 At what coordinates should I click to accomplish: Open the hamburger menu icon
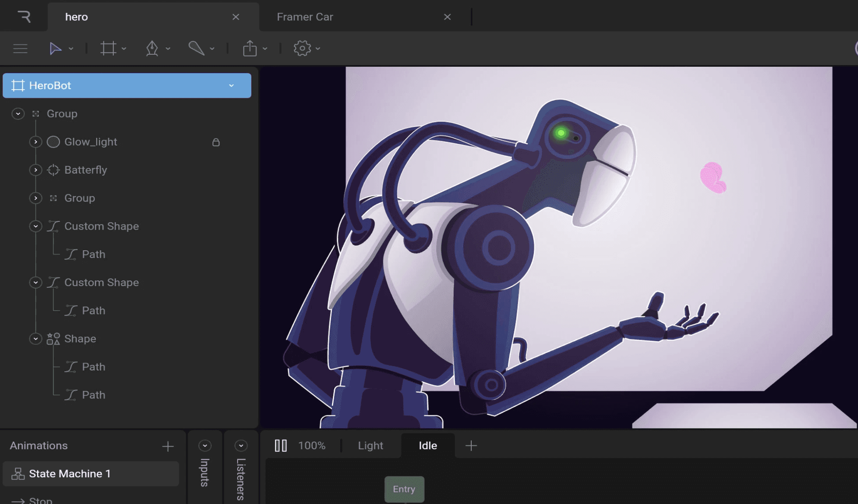20,48
